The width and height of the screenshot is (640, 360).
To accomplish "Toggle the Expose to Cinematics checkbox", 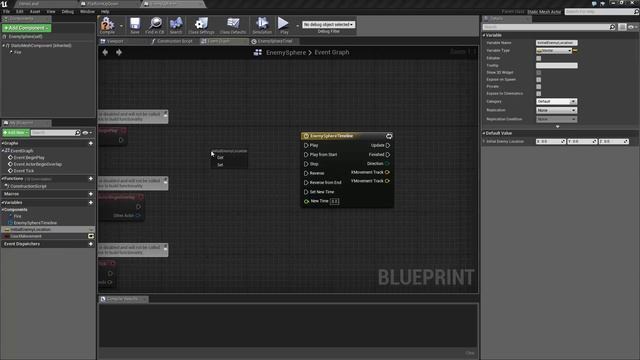I will point(538,93).
